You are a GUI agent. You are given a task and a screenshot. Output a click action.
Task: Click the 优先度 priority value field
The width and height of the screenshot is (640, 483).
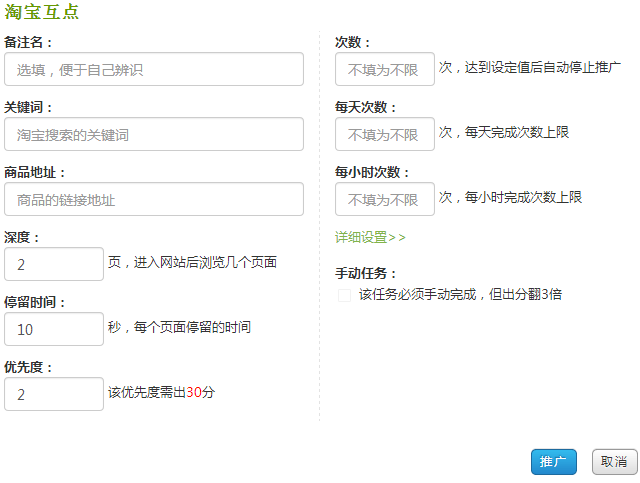click(x=54, y=394)
